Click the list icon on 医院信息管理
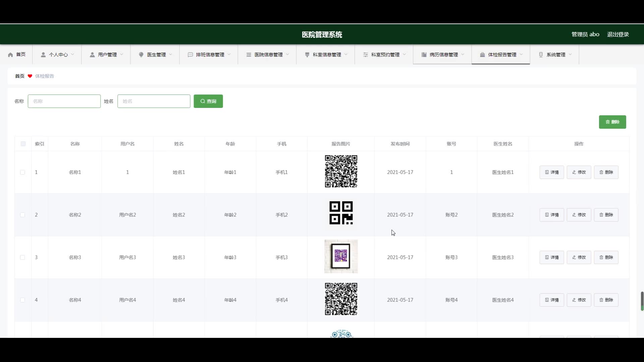The width and height of the screenshot is (644, 362). [249, 55]
